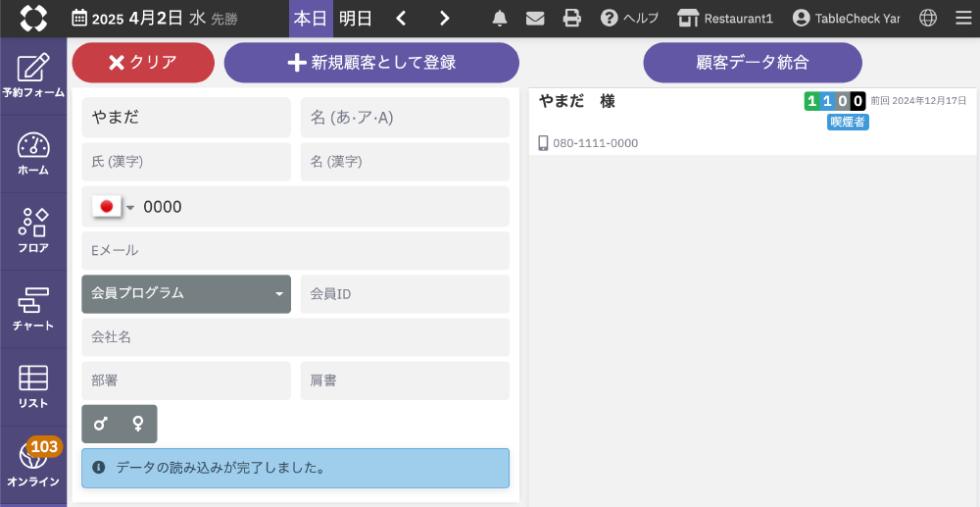Open the calendar date picker icon
Screen dimensions: 980x507
pyautogui.click(x=79, y=18)
